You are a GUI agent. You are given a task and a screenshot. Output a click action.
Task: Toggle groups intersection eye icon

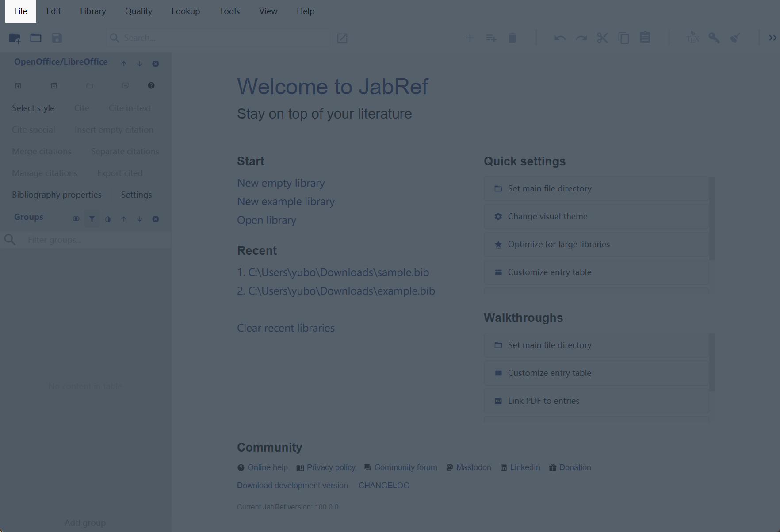pos(76,219)
